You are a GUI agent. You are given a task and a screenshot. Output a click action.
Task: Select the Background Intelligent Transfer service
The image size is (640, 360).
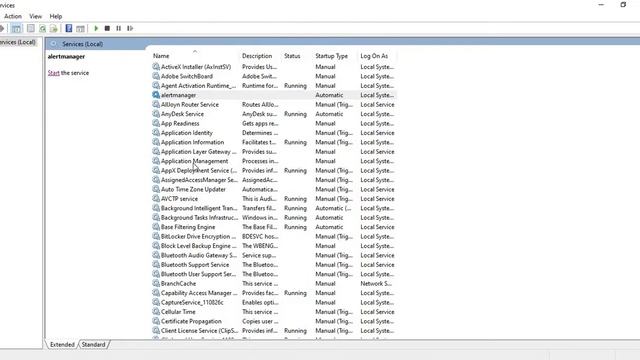[273, 208]
